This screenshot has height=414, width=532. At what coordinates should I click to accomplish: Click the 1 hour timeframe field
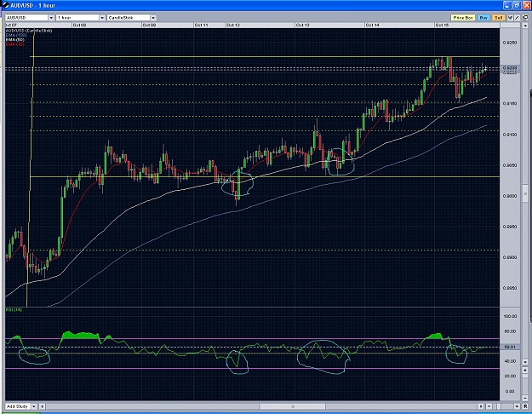pos(77,18)
